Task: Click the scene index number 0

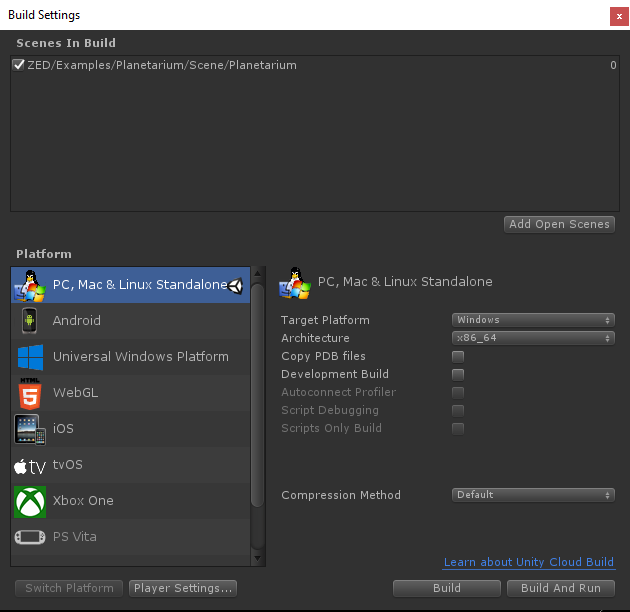Action: point(613,65)
